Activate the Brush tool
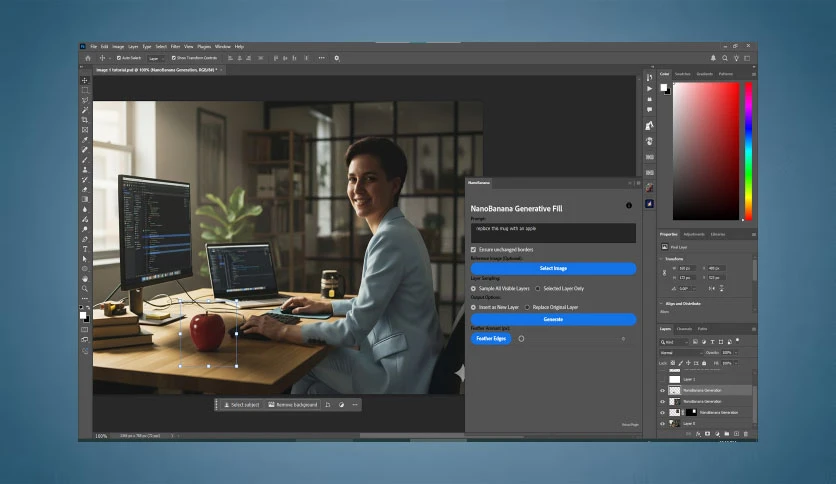Screen dimensions: 836x484 (85, 159)
